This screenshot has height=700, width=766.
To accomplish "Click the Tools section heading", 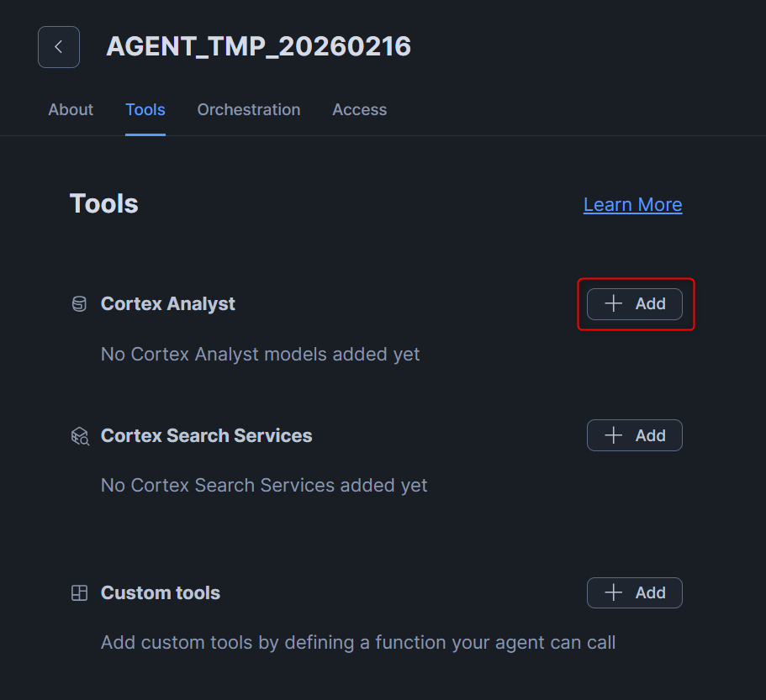I will tap(104, 204).
